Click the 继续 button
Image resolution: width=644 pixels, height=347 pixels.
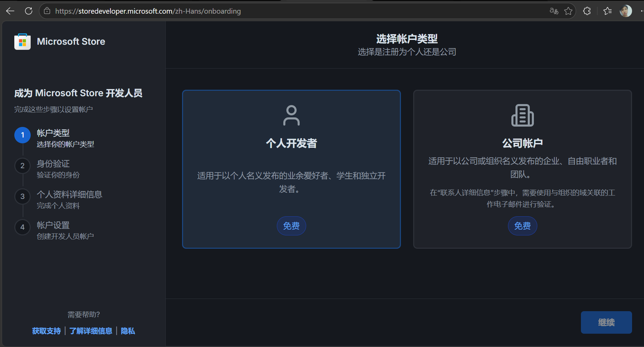(606, 322)
